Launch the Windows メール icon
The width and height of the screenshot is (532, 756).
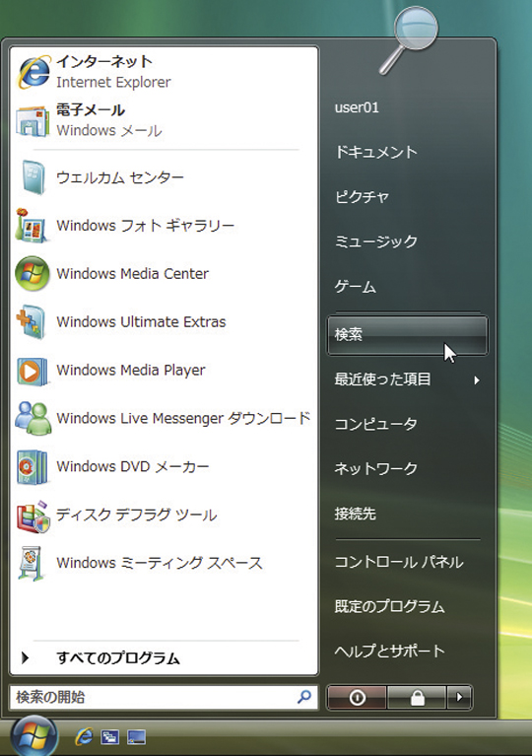(33, 120)
